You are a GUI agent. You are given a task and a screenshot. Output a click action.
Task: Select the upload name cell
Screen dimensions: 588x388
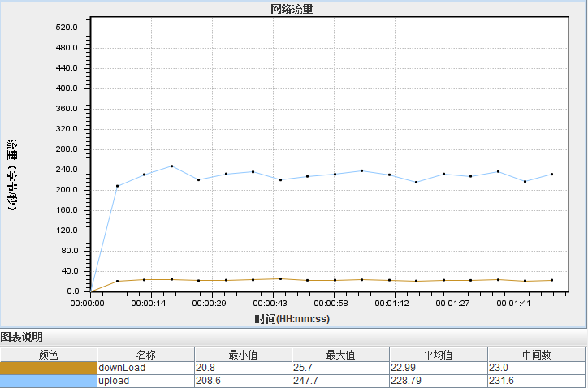(145, 381)
